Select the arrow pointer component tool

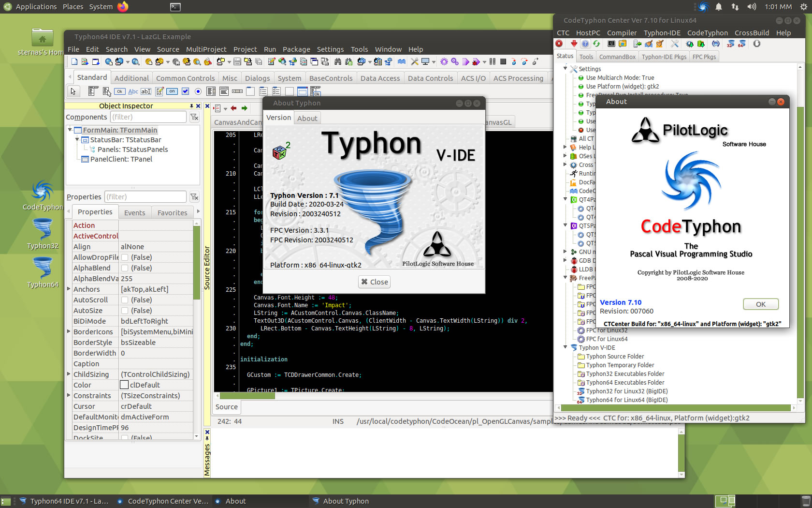tap(73, 91)
